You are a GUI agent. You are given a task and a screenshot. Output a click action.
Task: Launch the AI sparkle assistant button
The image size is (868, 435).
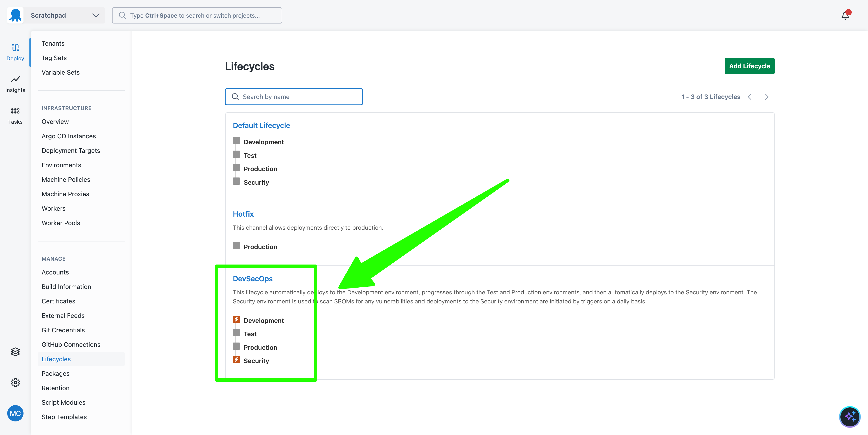pyautogui.click(x=849, y=416)
